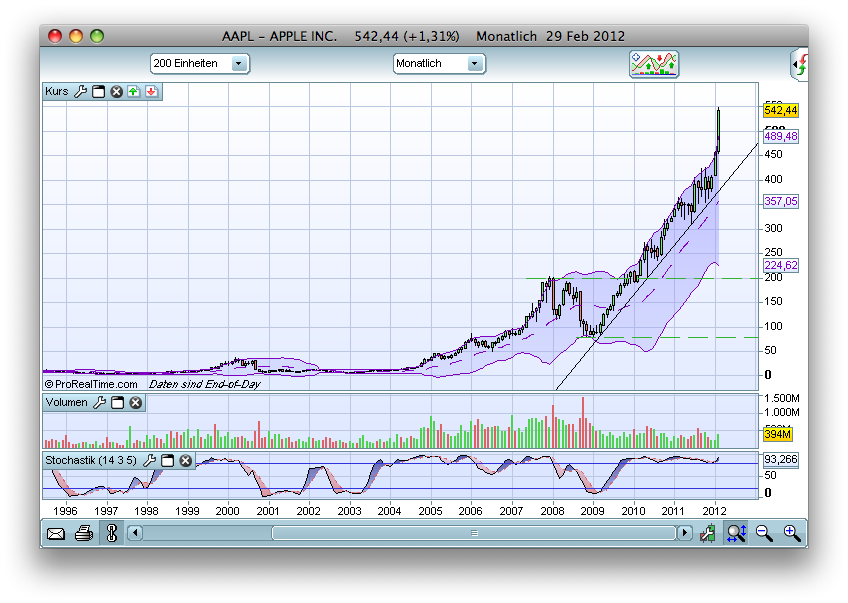Click the ProRealTime.com copyright text
The image size is (848, 603).
(91, 384)
